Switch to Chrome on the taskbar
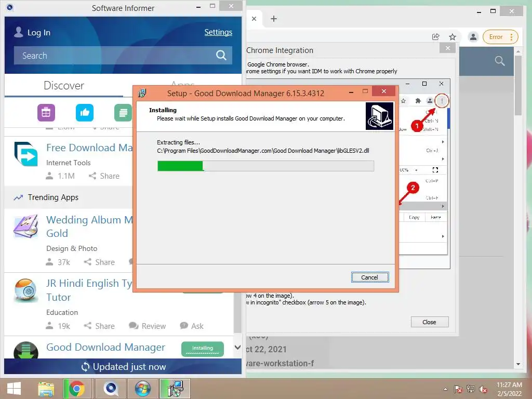 tap(77, 389)
